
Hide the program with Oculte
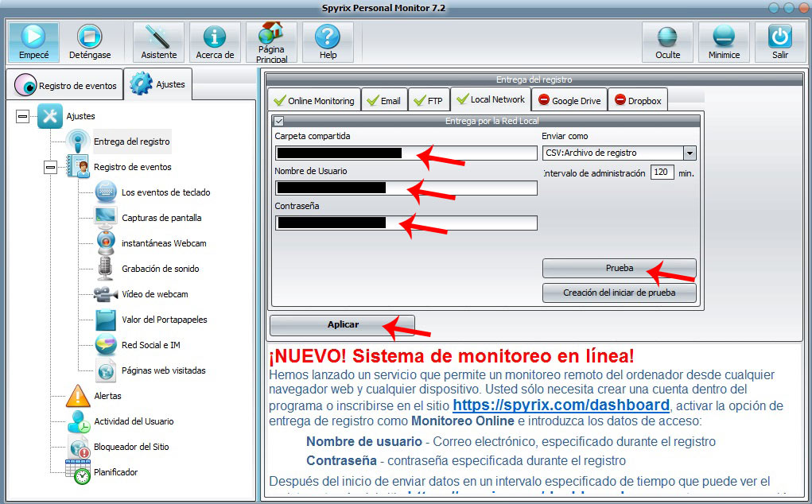[667, 42]
